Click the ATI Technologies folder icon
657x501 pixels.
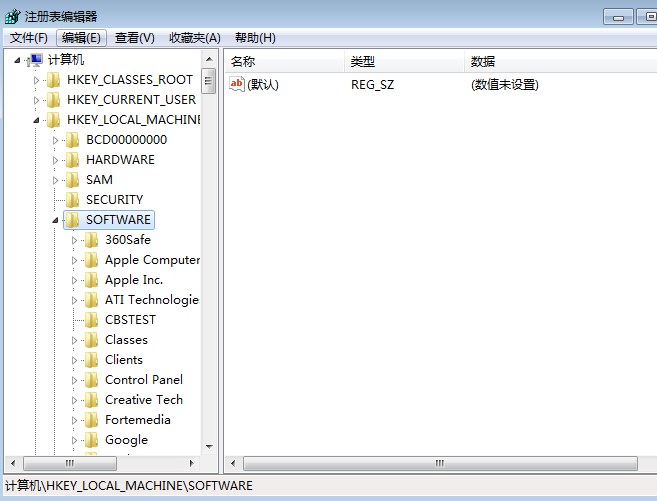point(91,300)
